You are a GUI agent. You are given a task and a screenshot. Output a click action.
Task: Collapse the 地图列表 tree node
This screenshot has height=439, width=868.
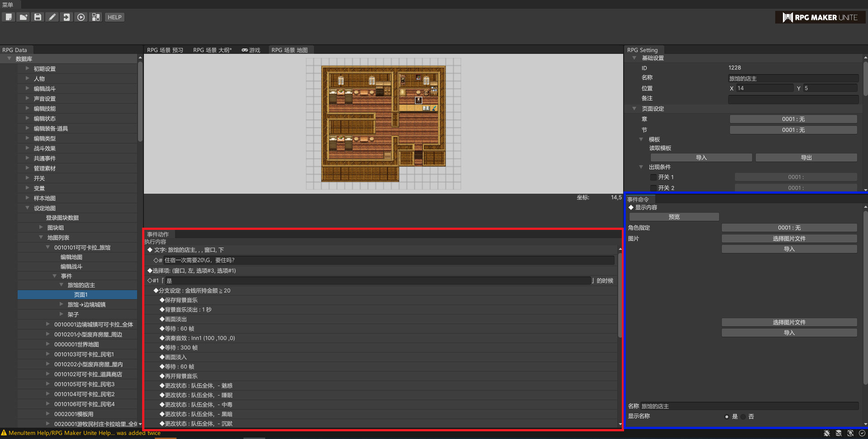[41, 238]
